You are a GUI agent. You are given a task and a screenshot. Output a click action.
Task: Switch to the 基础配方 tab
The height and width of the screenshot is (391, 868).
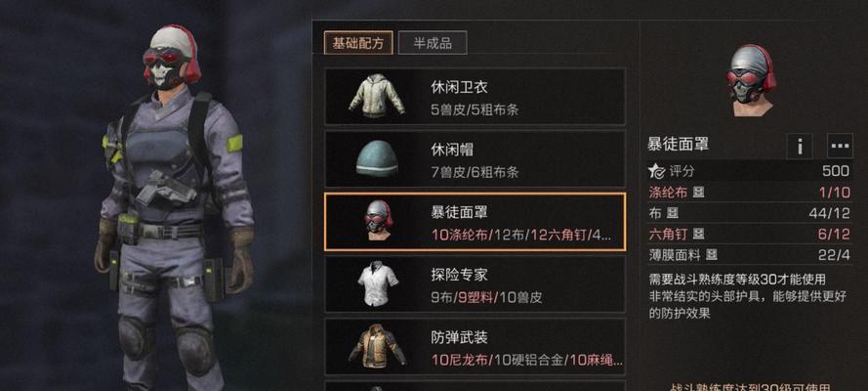(358, 43)
